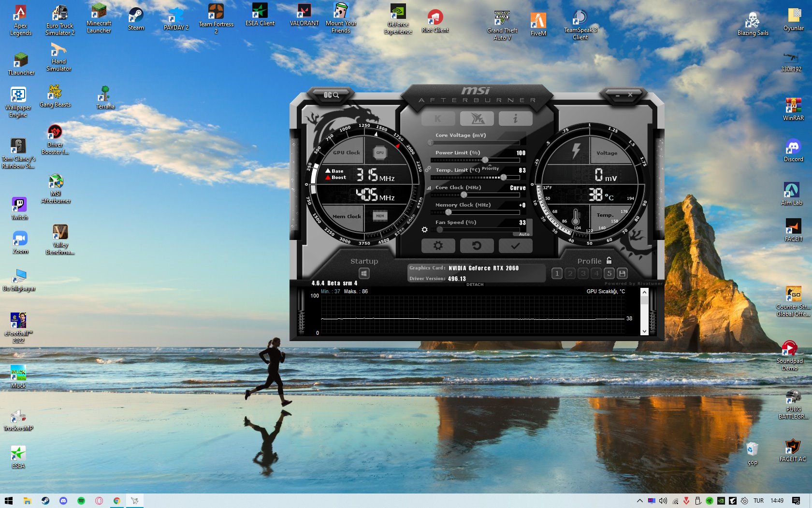The height and width of the screenshot is (508, 812).
Task: Apply settings with the checkmark button
Action: (x=515, y=246)
